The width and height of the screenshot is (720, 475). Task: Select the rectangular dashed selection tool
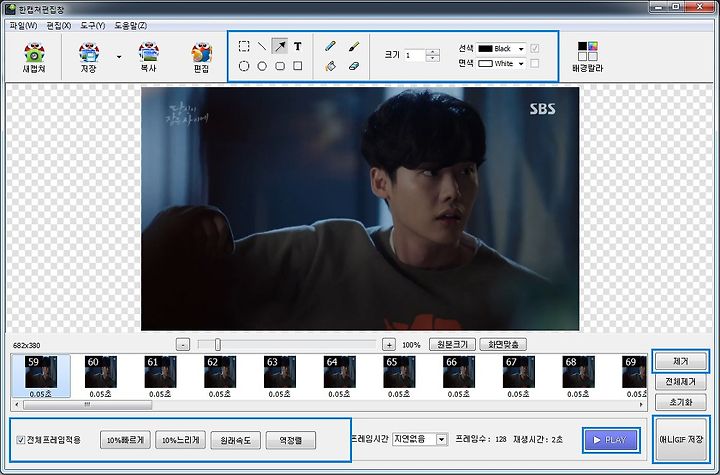point(244,46)
